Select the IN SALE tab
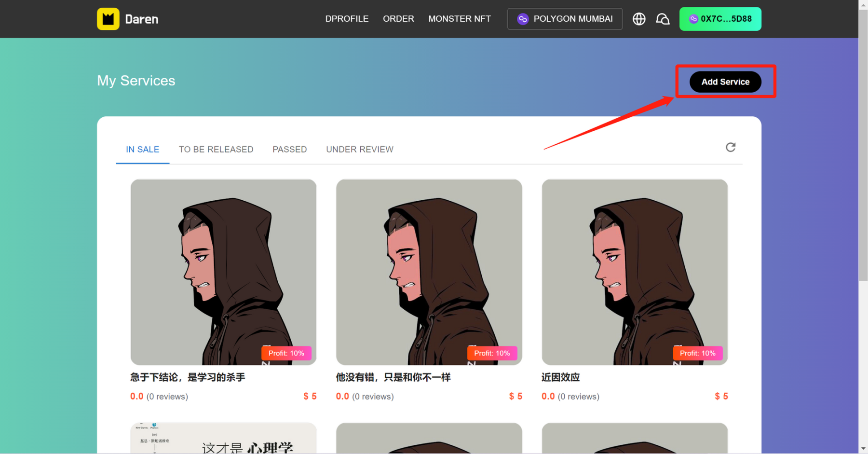Screen dimensions: 868x454 pos(142,150)
